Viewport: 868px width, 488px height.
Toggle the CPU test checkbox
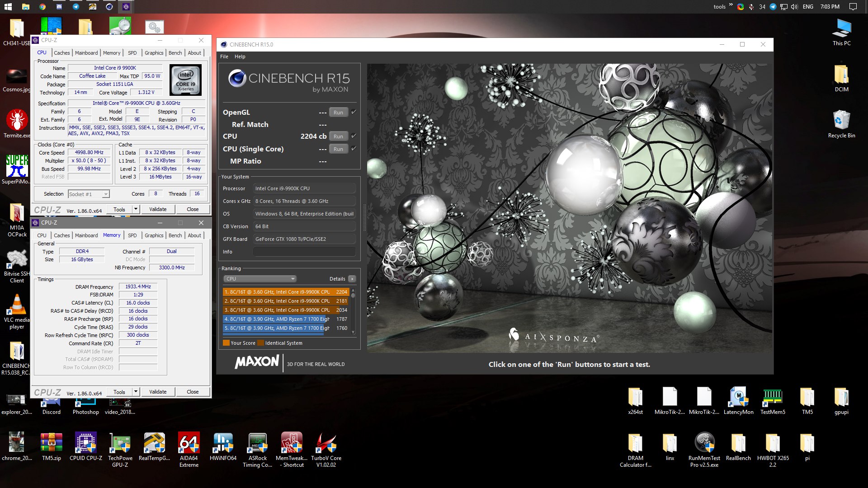pos(354,136)
